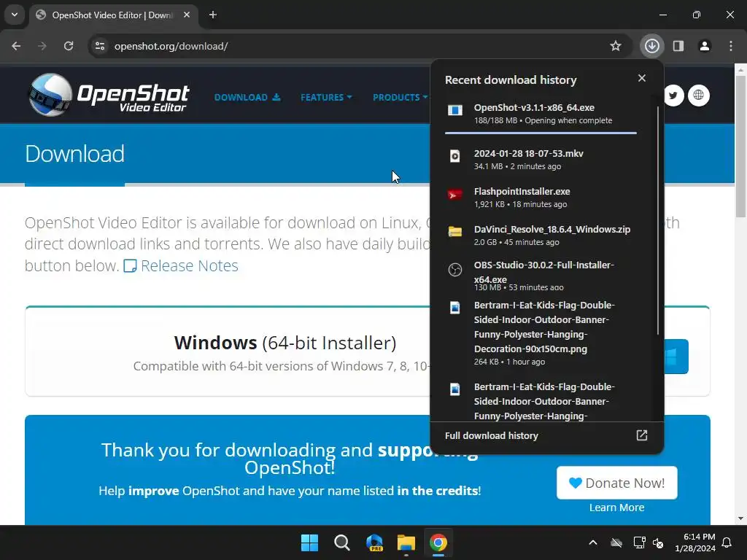Expand the FEATURES dropdown menu
The height and width of the screenshot is (560, 747).
pos(326,97)
